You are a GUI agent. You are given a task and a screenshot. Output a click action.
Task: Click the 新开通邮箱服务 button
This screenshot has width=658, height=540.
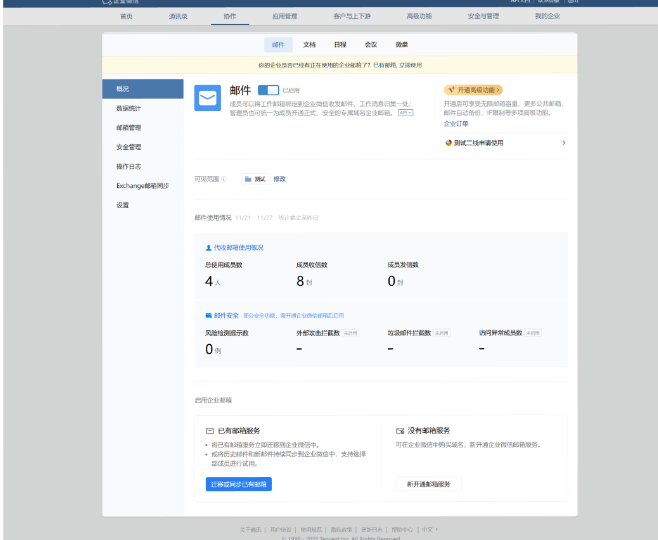429,484
